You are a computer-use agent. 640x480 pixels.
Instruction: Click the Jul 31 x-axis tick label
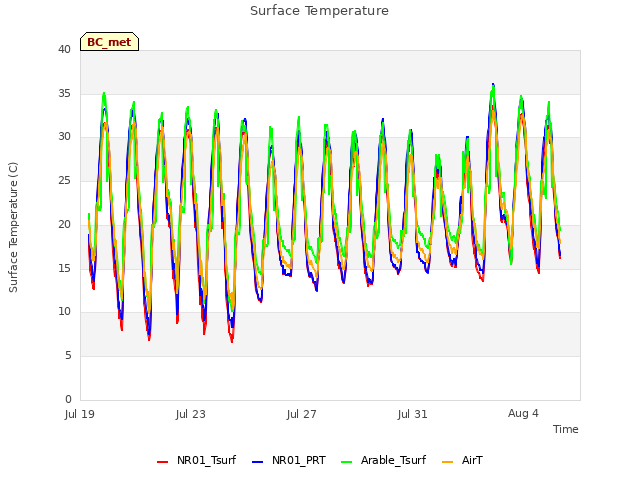pos(413,414)
